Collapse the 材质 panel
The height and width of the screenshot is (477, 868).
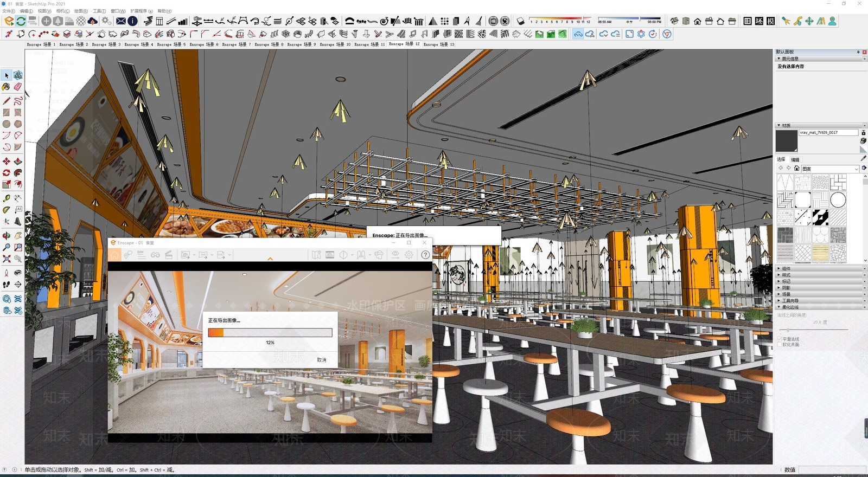coord(821,125)
